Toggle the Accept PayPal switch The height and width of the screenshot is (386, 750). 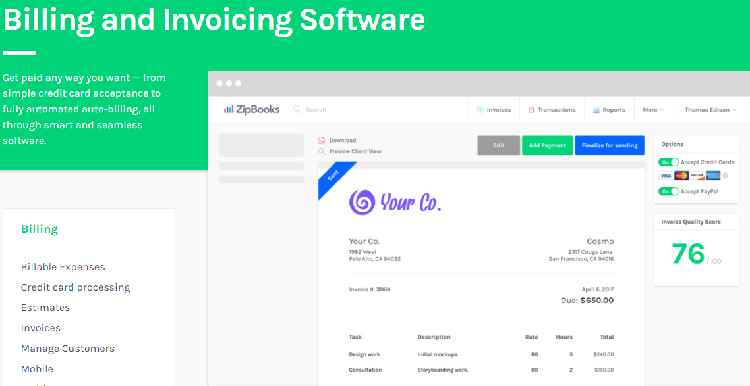668,191
